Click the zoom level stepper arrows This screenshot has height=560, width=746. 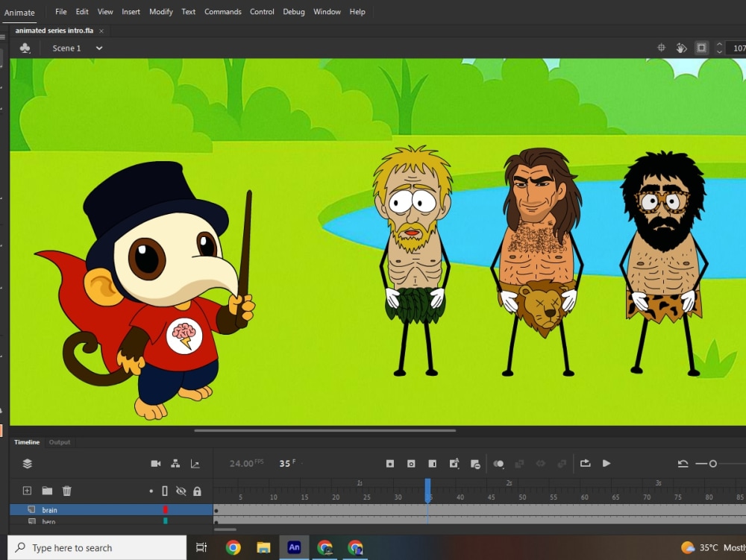pos(719,48)
